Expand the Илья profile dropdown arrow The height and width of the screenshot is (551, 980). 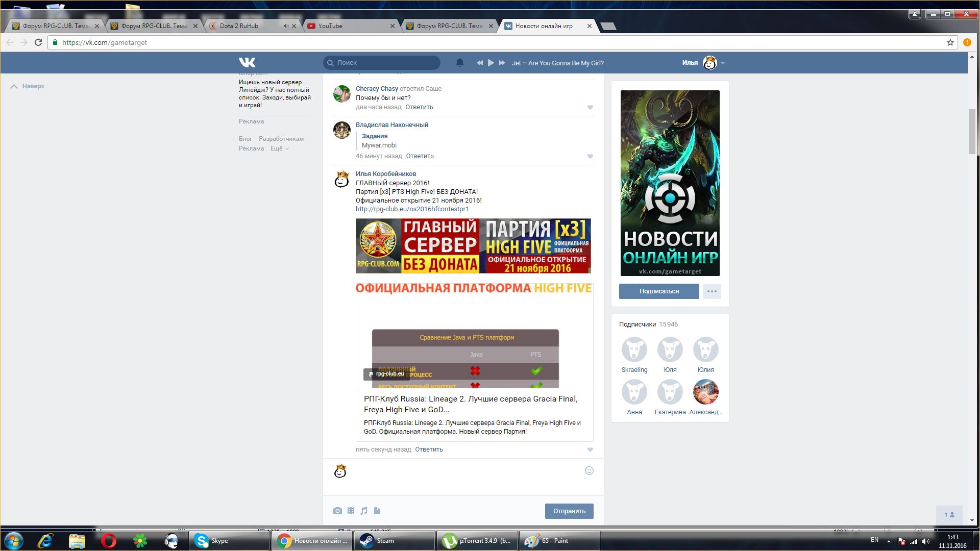(x=723, y=63)
